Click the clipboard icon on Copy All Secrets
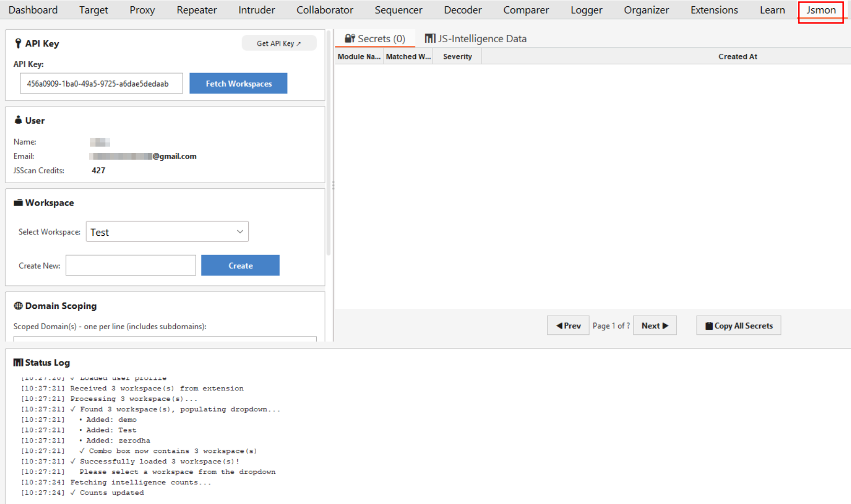This screenshot has width=851, height=504. 709,326
